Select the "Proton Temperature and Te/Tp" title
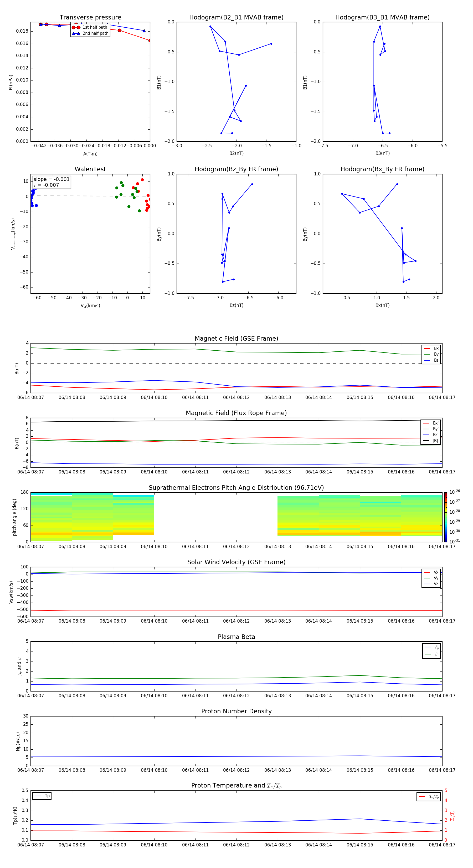 coord(236,786)
